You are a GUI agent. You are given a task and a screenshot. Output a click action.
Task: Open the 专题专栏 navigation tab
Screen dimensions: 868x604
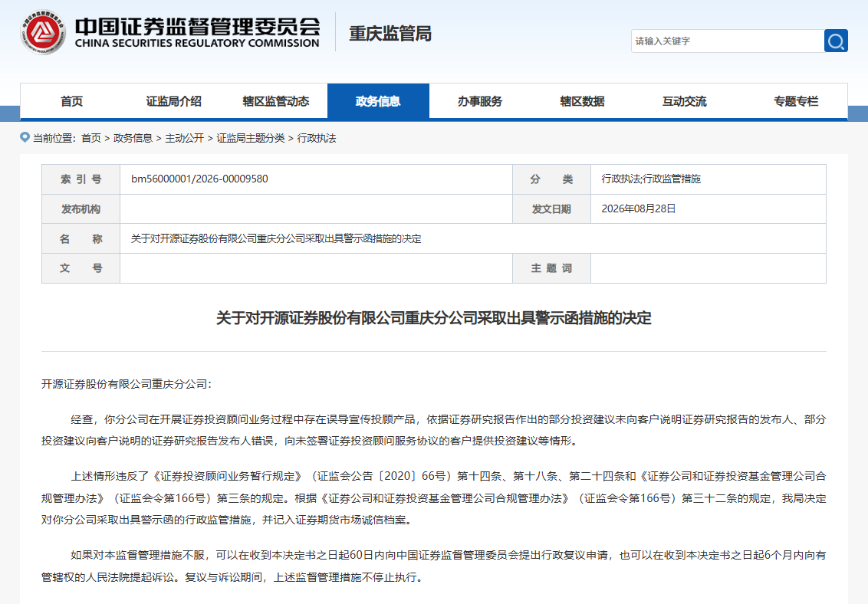pos(796,101)
